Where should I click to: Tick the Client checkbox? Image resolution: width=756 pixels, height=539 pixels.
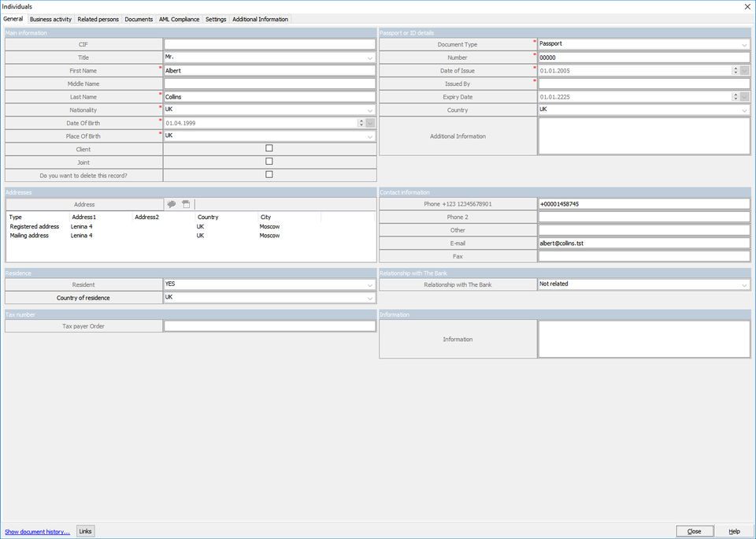269,148
